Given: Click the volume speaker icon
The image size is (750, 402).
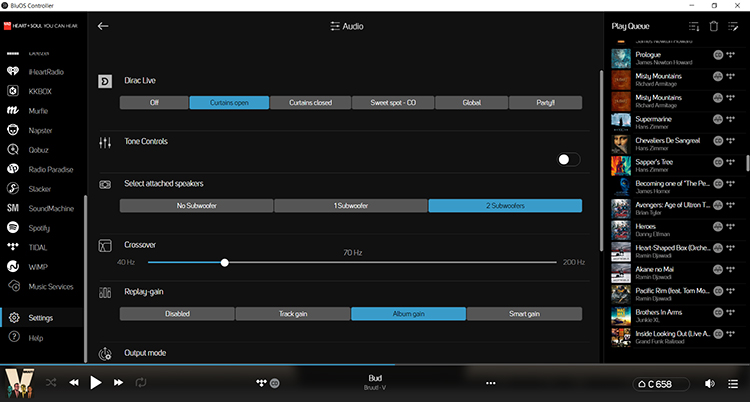Looking at the screenshot, I should click(709, 383).
